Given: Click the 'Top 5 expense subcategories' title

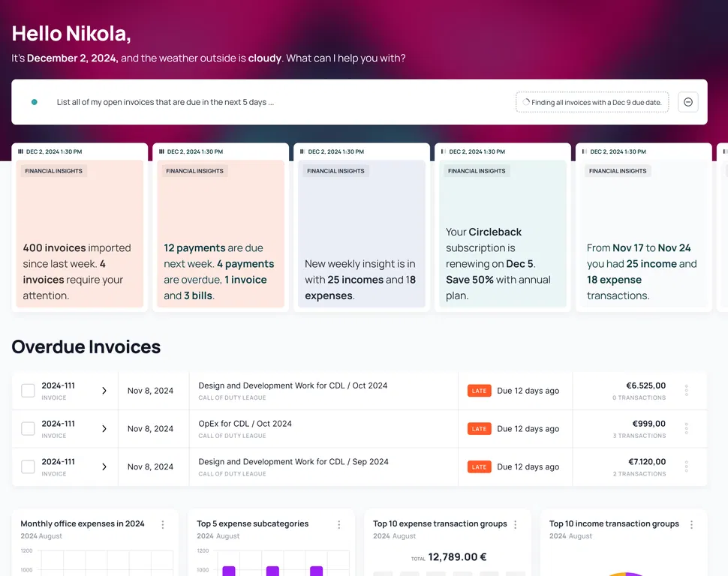Looking at the screenshot, I should pos(253,523).
